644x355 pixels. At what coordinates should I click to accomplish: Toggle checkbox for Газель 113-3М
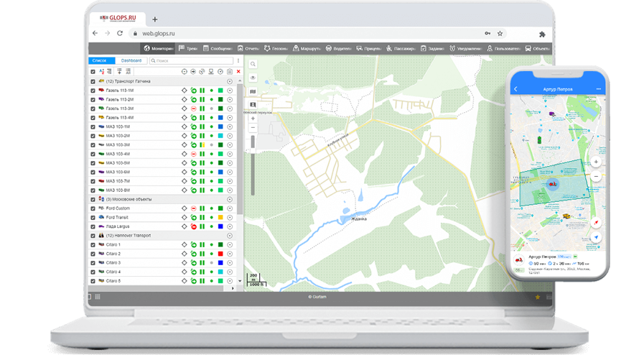tap(93, 109)
